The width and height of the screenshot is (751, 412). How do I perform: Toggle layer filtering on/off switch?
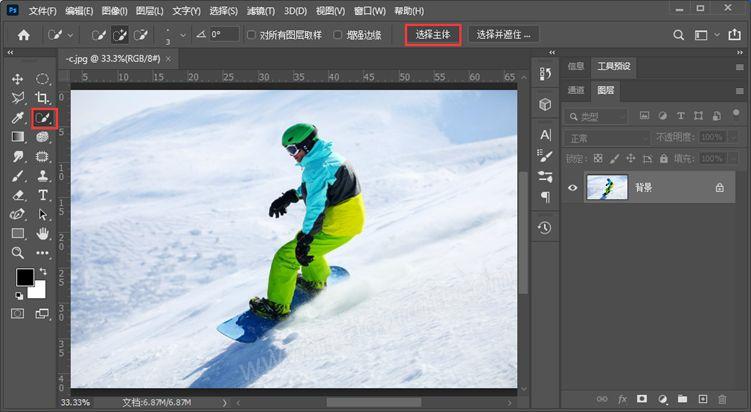click(x=736, y=114)
